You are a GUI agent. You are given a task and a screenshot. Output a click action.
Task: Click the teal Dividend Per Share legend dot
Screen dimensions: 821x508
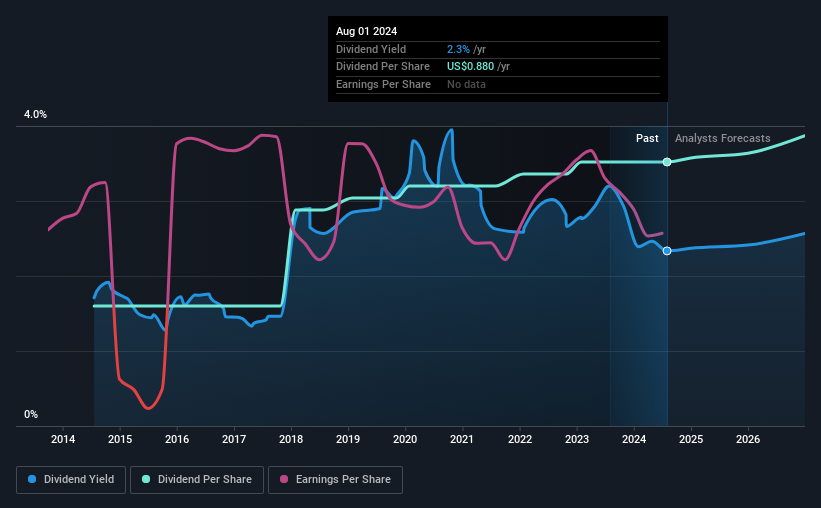point(146,479)
